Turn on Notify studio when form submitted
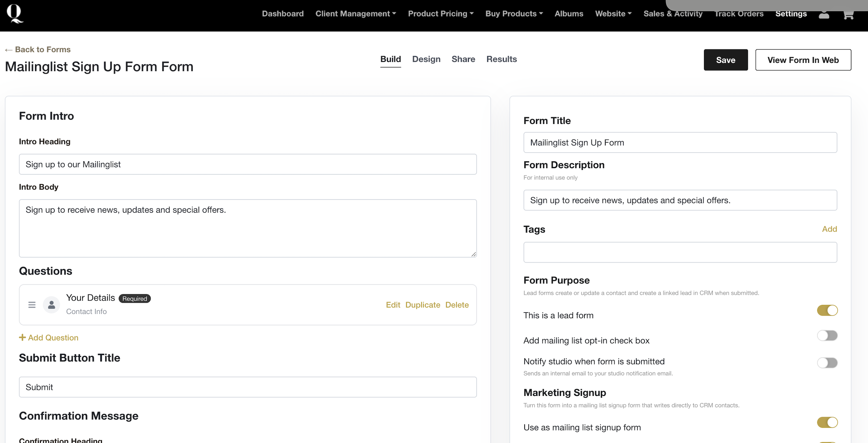Image resolution: width=868 pixels, height=443 pixels. [827, 363]
